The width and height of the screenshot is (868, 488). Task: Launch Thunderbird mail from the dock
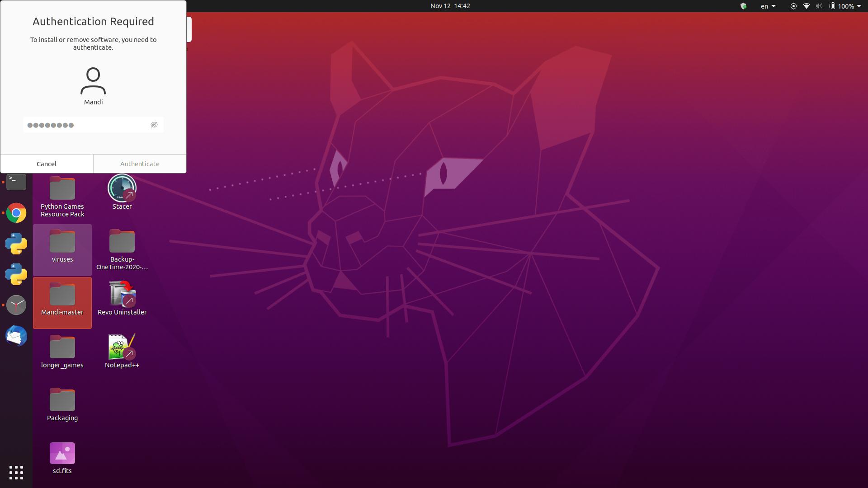[x=16, y=336]
